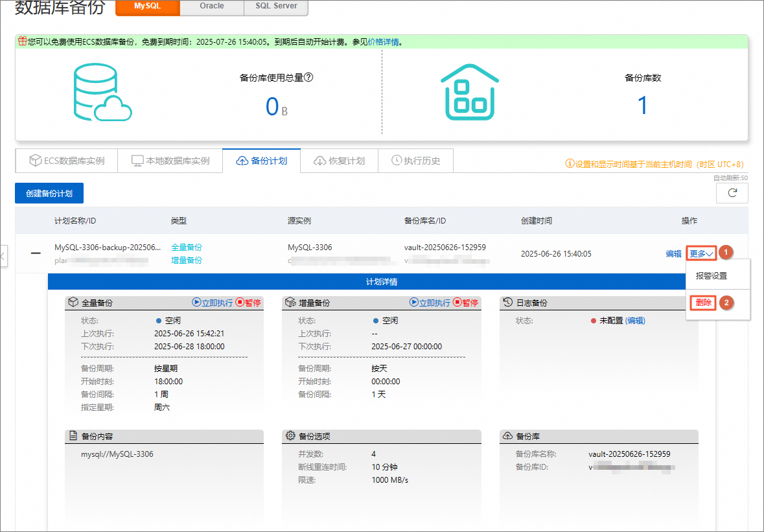Click the 1000 MB/s speed limit value

click(x=390, y=480)
